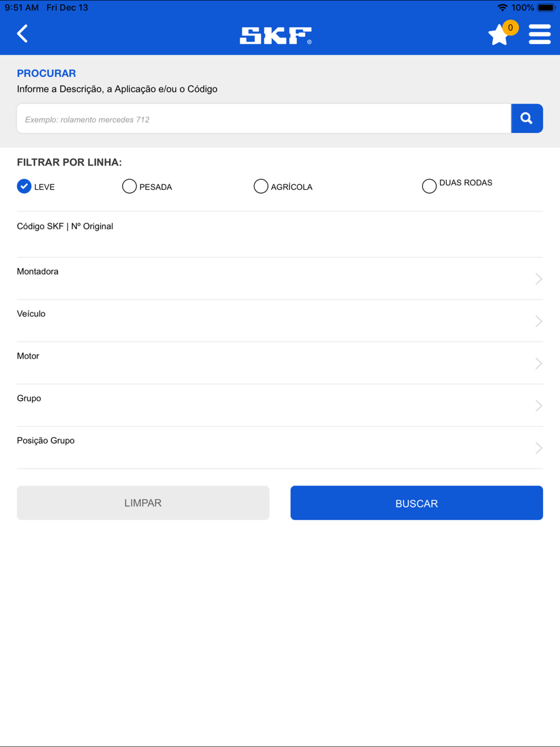Open the Posição Grupo selection row

point(280,448)
